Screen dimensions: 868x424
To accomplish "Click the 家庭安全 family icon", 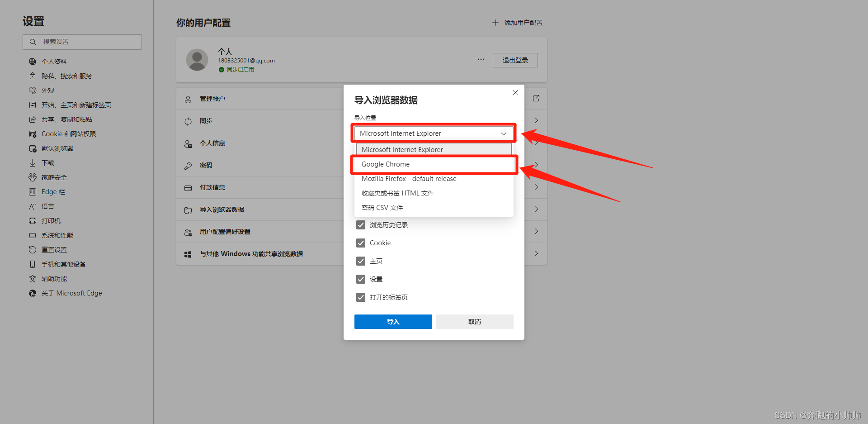I will tap(33, 177).
